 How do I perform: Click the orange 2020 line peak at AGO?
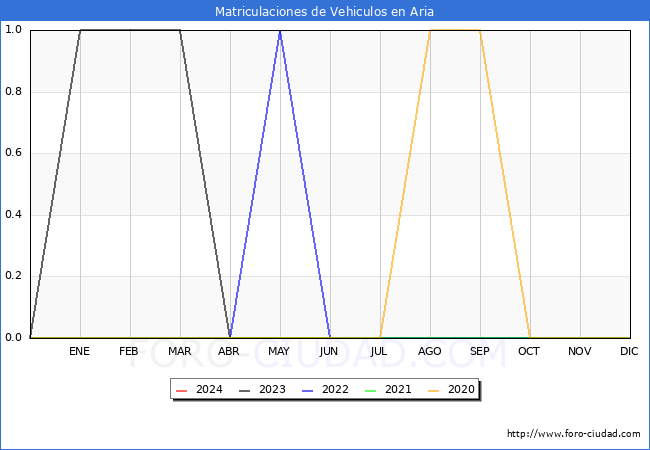point(430,30)
